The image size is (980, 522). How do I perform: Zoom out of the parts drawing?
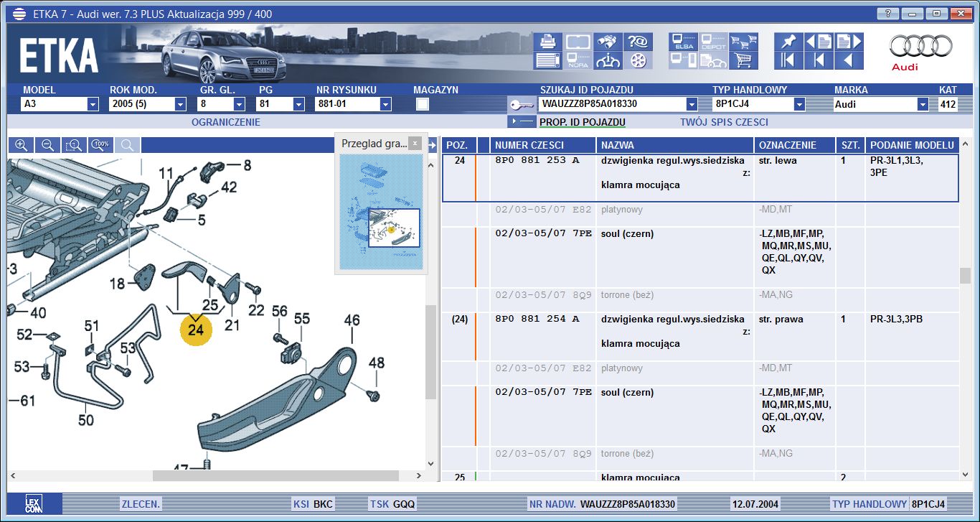[48, 145]
